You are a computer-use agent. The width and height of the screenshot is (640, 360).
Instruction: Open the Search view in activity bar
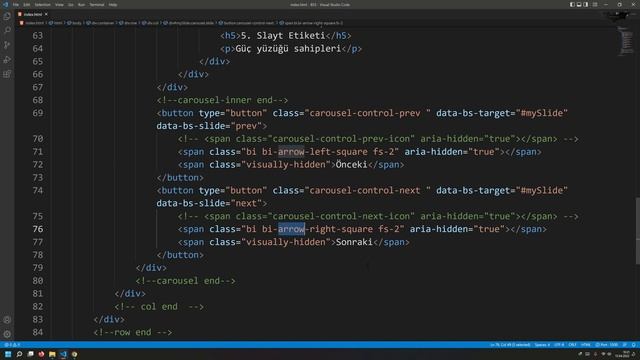click(x=7, y=31)
